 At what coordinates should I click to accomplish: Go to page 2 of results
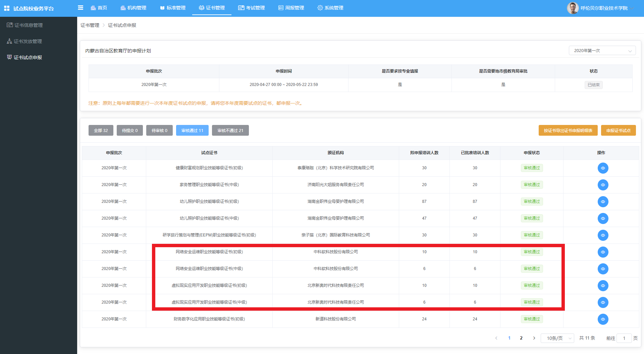pyautogui.click(x=521, y=338)
